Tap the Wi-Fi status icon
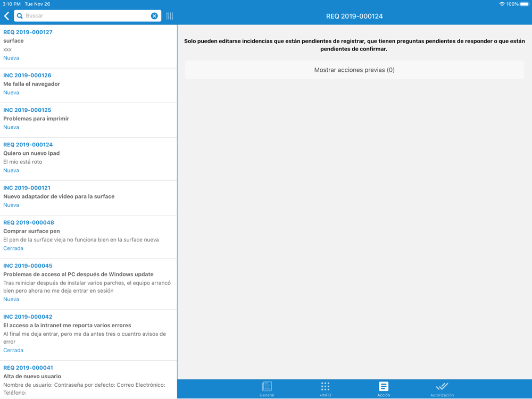The width and height of the screenshot is (532, 399). (502, 4)
